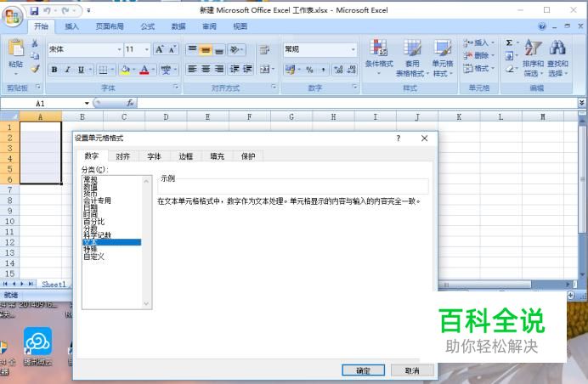Click the percent style icon
Viewport: 588px width, 384px height.
[x=309, y=70]
